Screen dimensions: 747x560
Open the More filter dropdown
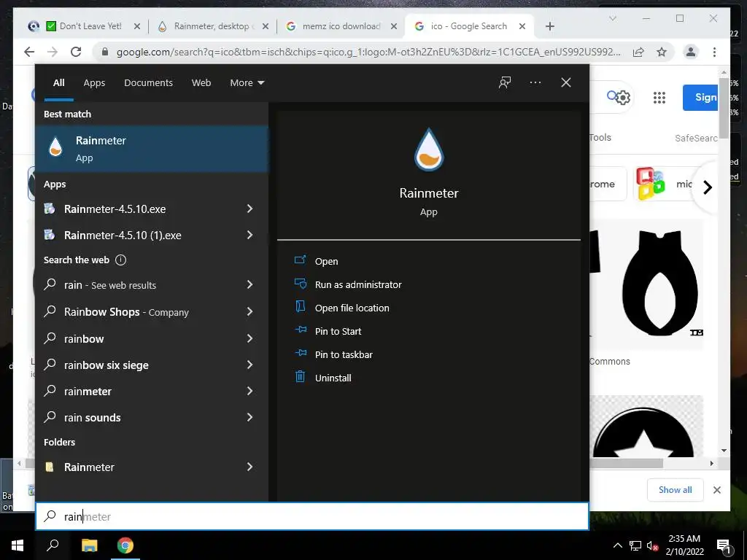(x=247, y=83)
